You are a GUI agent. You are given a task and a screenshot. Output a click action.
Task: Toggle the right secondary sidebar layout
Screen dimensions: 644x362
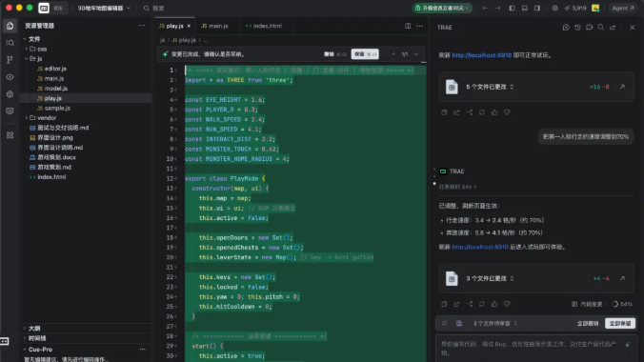click(537, 8)
